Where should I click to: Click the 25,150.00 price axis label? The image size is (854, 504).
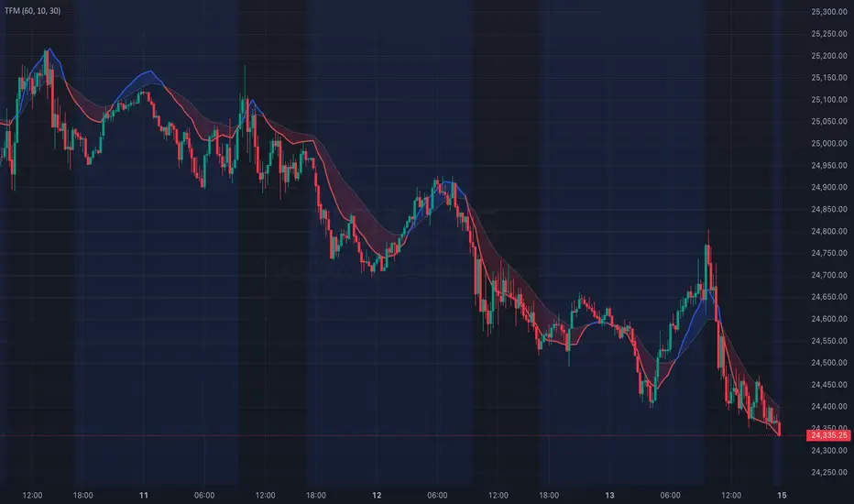pos(829,77)
